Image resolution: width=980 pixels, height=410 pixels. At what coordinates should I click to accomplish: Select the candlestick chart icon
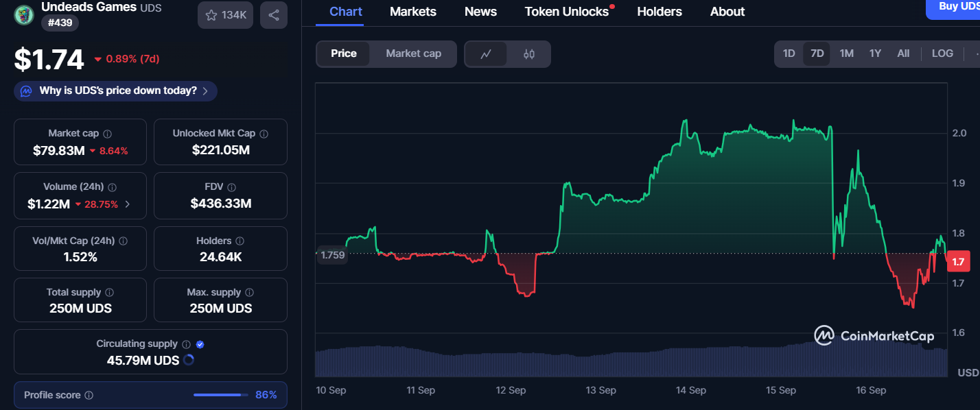click(x=528, y=54)
